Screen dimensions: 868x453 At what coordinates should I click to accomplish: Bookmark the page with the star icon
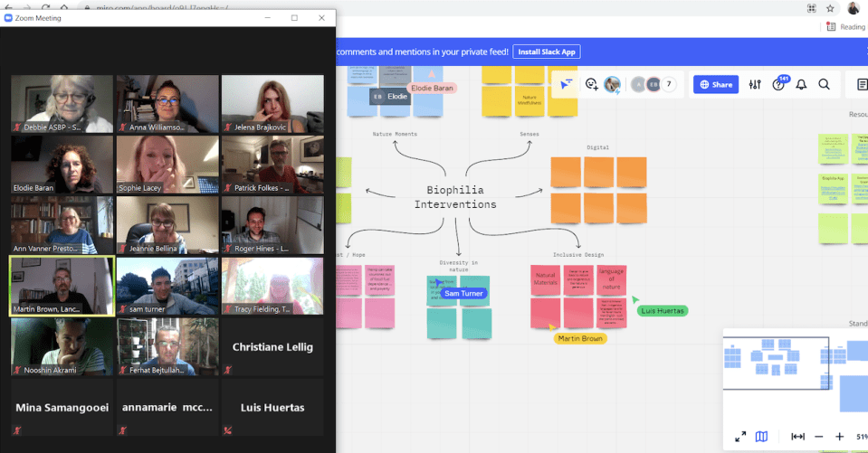[x=830, y=7]
